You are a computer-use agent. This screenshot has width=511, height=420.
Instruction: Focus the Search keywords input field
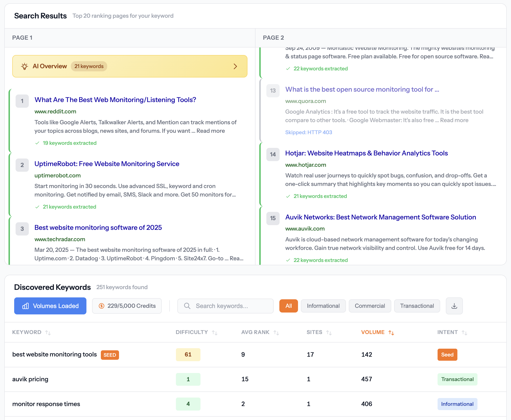point(225,306)
